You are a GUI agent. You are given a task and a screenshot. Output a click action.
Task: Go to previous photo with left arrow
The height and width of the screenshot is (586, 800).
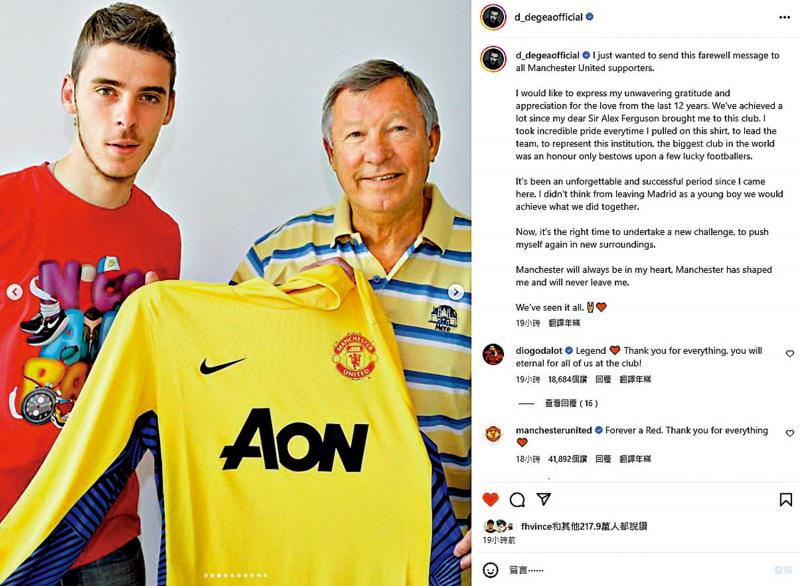[x=15, y=292]
